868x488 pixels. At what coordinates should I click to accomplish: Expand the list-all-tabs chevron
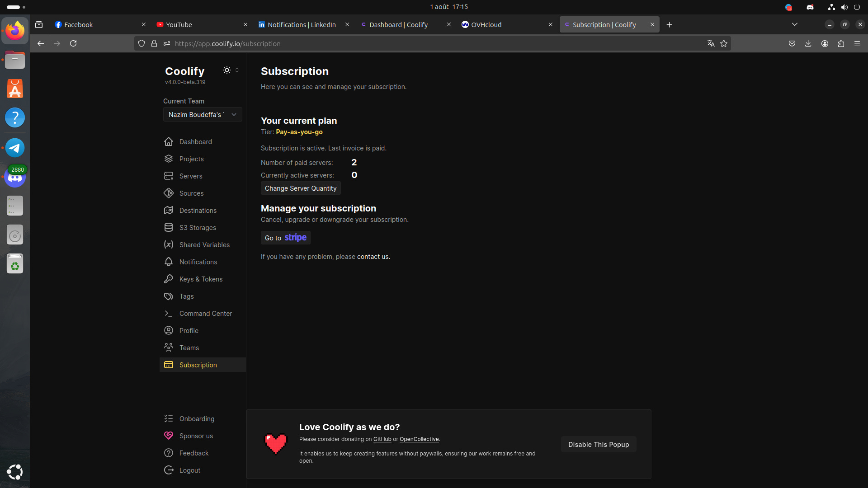coord(794,24)
